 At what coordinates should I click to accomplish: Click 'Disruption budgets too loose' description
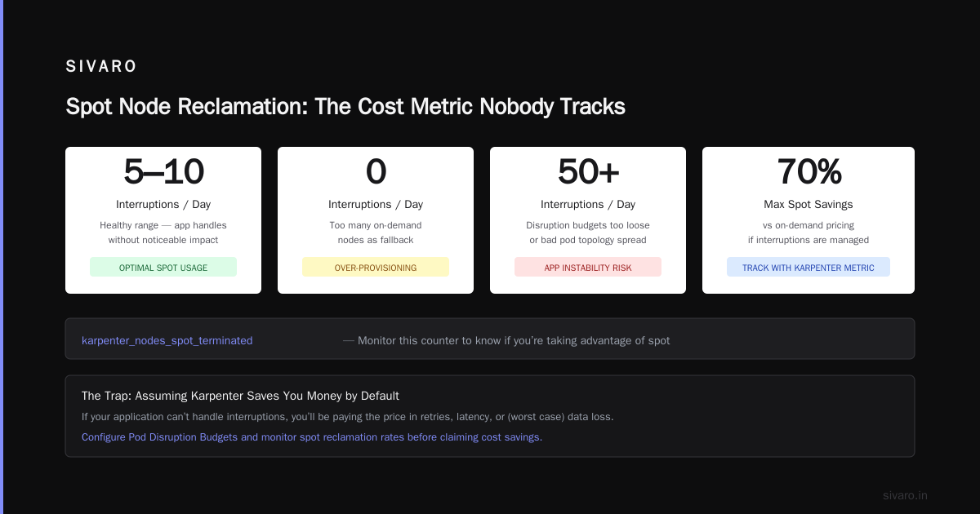click(588, 225)
